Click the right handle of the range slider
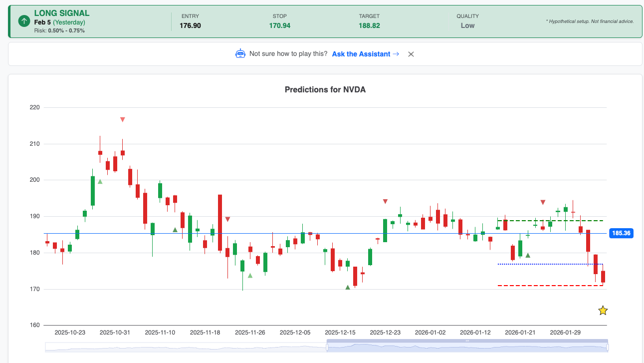 (608, 347)
